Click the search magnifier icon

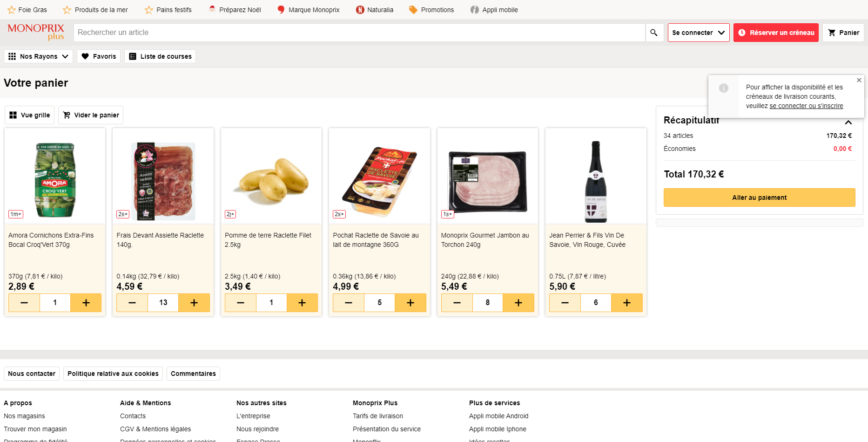tap(654, 33)
